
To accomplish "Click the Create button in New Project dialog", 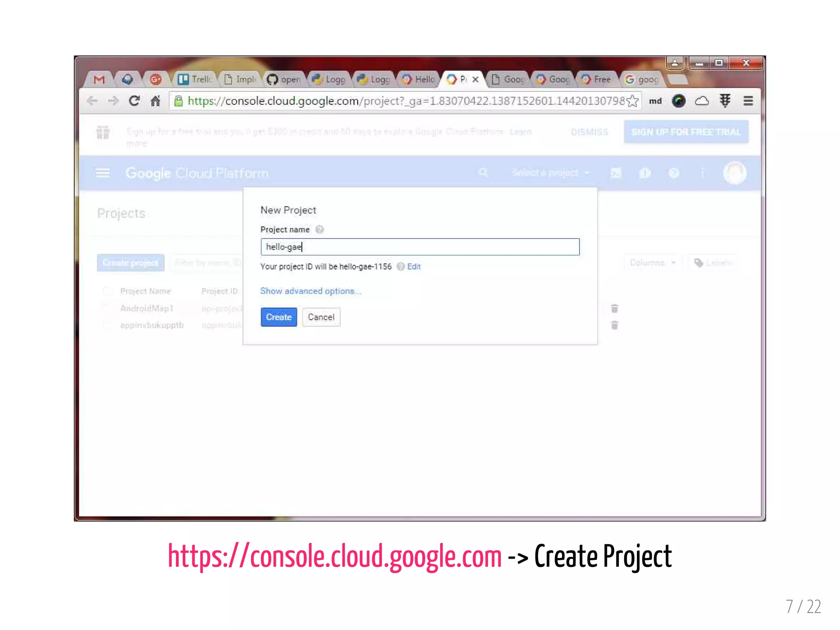I will (278, 317).
